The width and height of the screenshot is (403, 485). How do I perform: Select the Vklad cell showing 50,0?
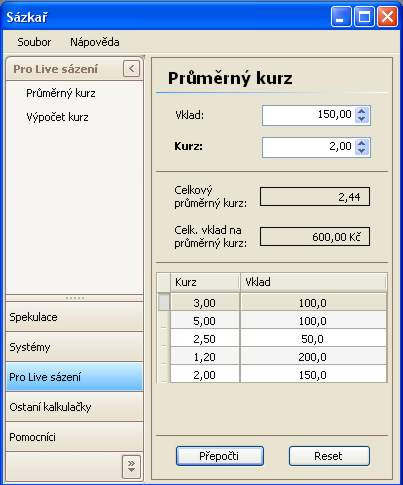pyautogui.click(x=313, y=339)
